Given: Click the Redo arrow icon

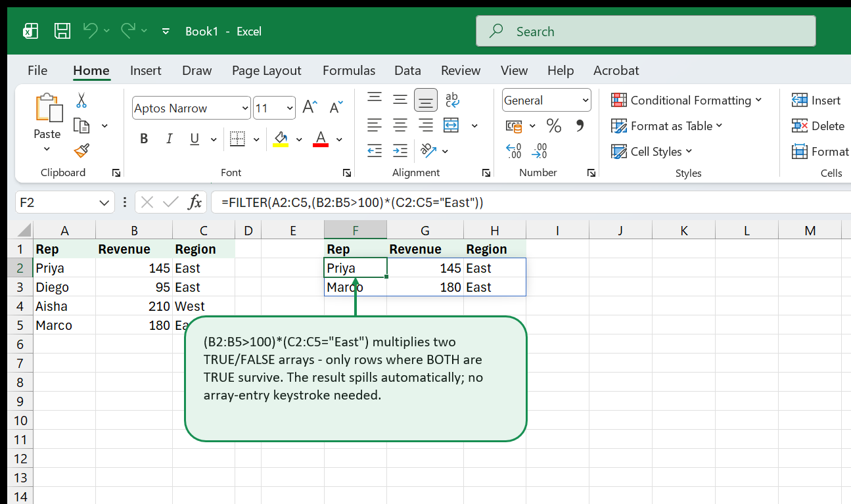Looking at the screenshot, I should tap(128, 30).
